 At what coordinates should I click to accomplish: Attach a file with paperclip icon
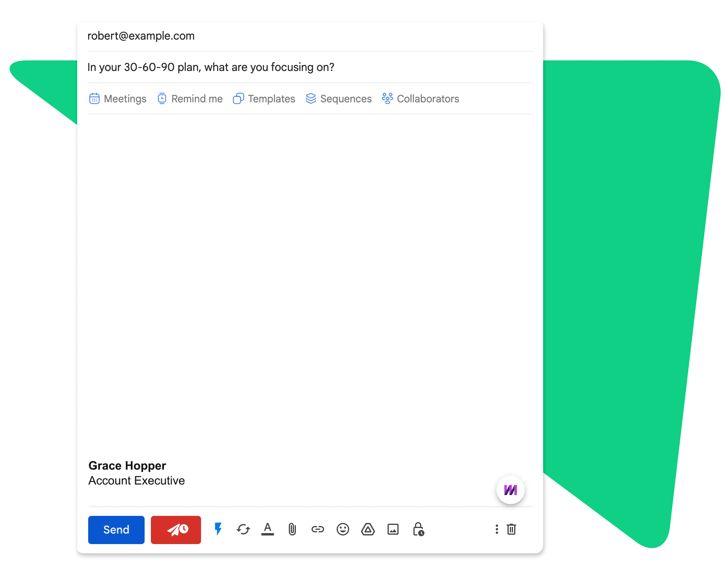click(x=292, y=530)
